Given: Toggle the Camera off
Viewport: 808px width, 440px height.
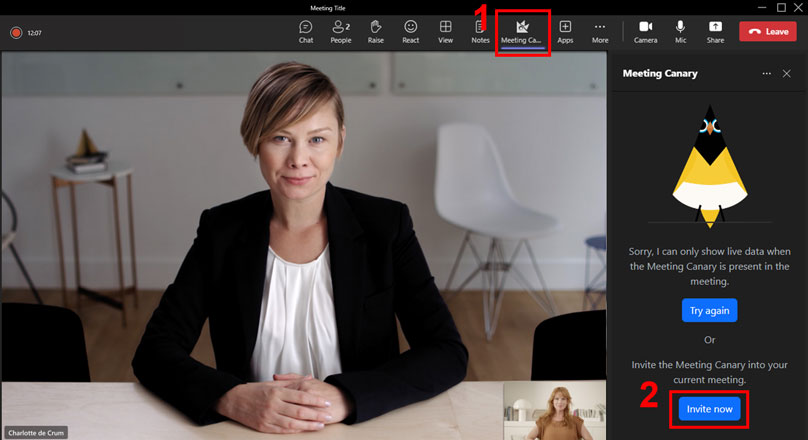Looking at the screenshot, I should pos(645,31).
